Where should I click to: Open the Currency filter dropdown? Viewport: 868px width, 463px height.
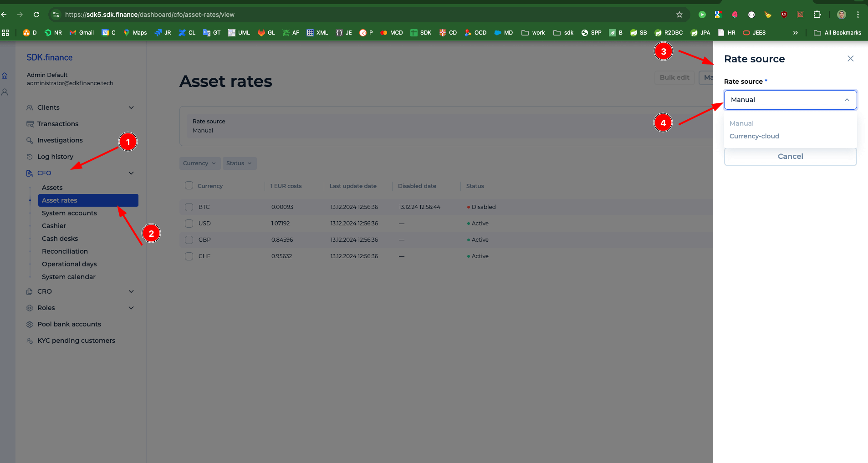point(199,163)
